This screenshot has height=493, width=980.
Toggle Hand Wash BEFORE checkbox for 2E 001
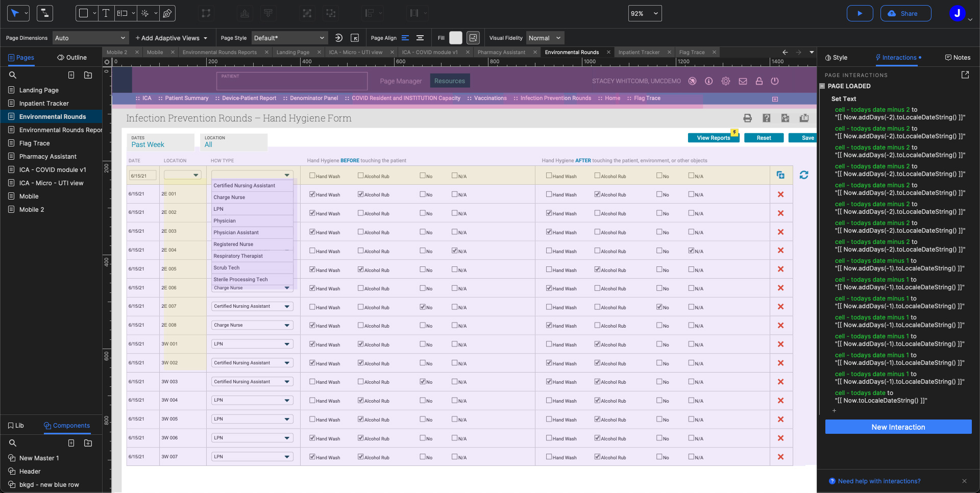312,194
